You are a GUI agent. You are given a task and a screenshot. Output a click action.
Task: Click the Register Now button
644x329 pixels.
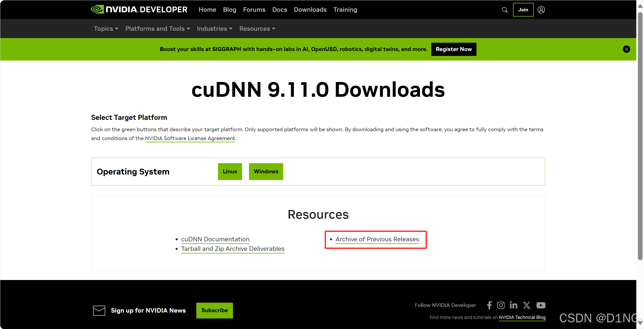(454, 49)
